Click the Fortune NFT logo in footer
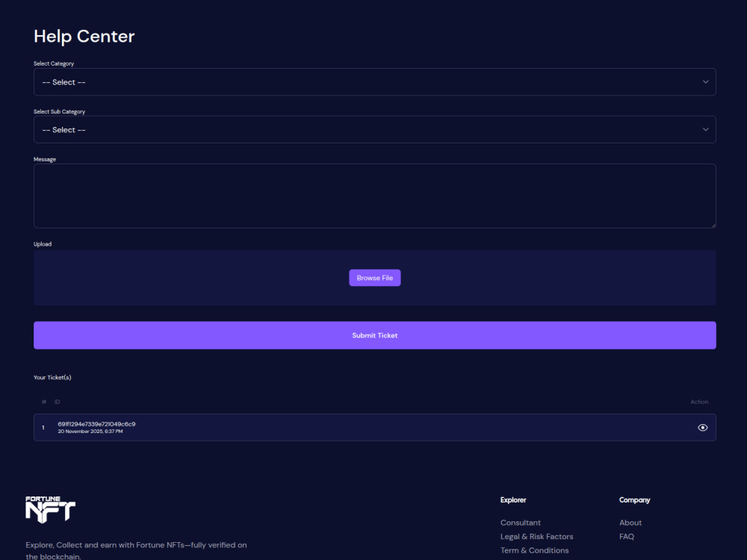 (51, 509)
